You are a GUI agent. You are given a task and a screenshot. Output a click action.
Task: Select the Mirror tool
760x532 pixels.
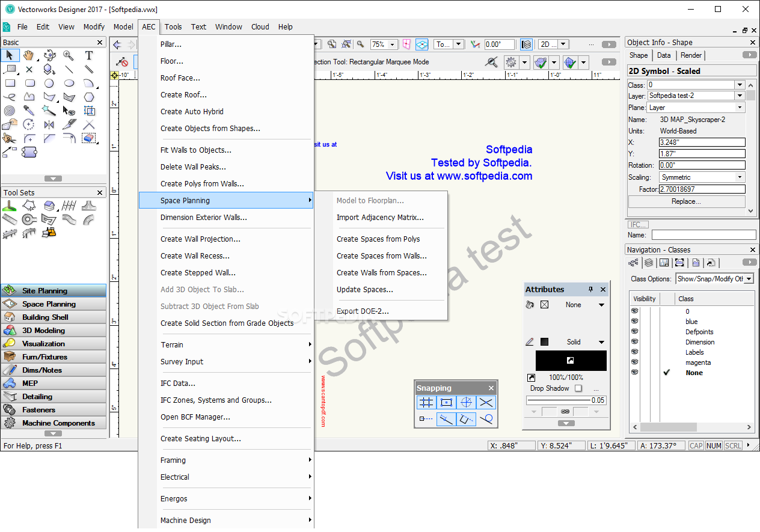tap(49, 124)
